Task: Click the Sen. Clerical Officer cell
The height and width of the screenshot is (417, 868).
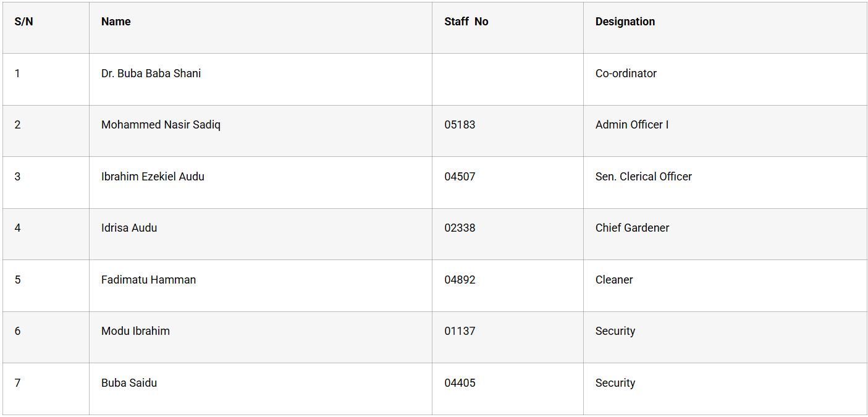Action: coord(643,177)
